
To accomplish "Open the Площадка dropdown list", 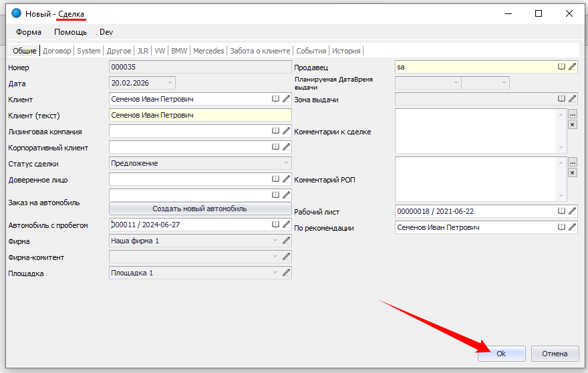I will pos(275,273).
